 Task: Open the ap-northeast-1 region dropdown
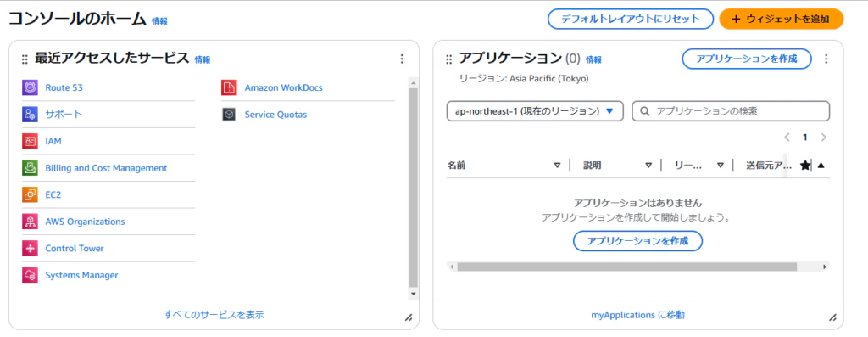[x=535, y=111]
